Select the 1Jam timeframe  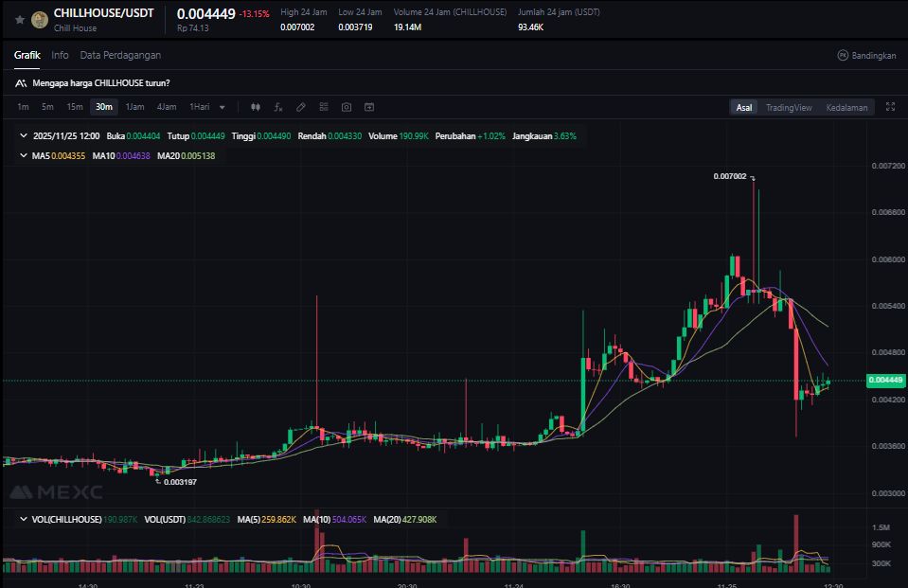pos(134,107)
